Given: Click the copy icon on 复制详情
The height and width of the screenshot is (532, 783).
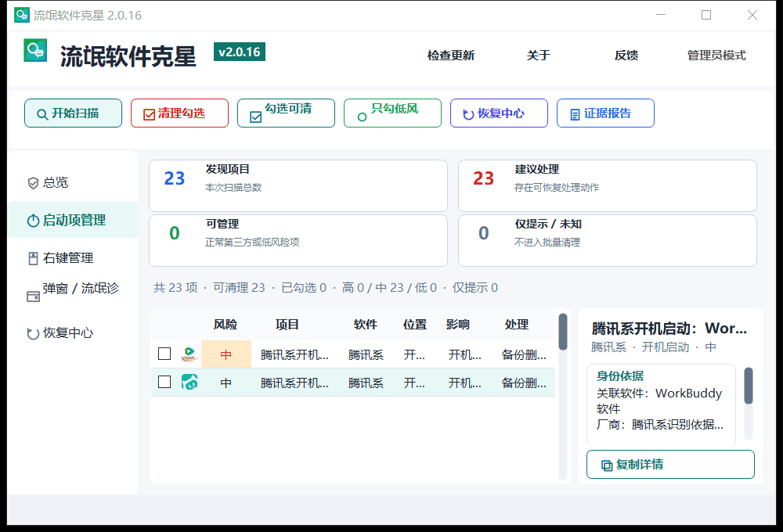Looking at the screenshot, I should coord(606,465).
